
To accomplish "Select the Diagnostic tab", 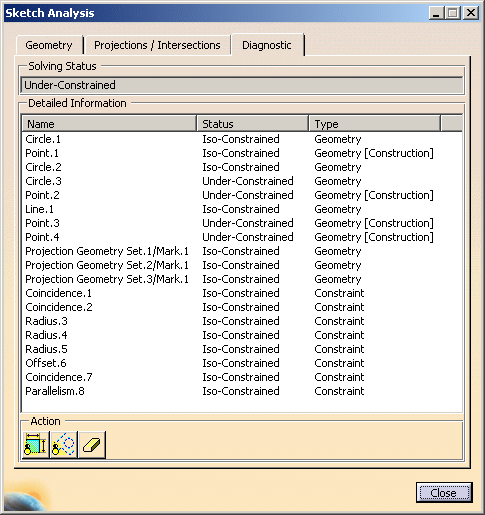I will (267, 45).
